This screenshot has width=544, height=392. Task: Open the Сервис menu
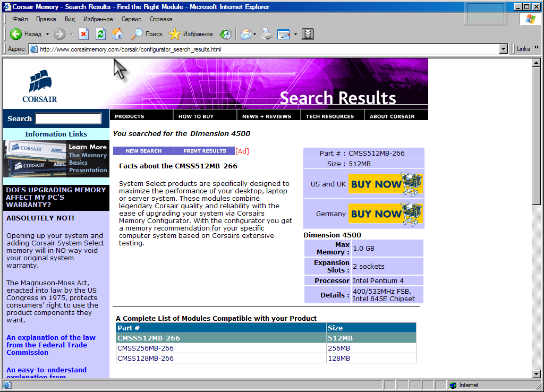click(132, 19)
